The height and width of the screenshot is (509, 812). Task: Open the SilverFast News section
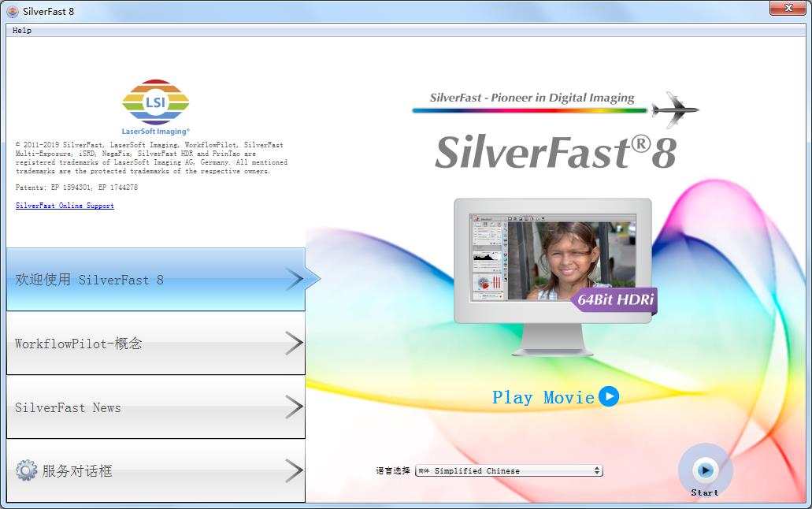coord(155,407)
